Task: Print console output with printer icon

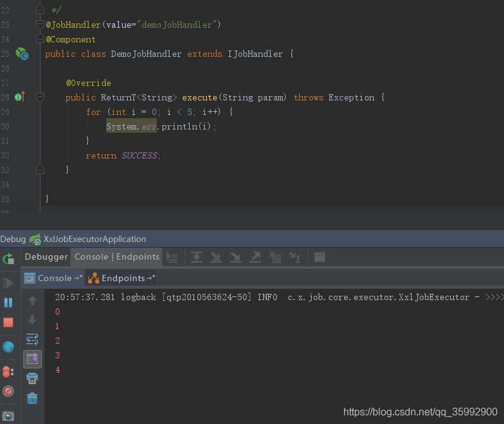Action: [x=32, y=379]
